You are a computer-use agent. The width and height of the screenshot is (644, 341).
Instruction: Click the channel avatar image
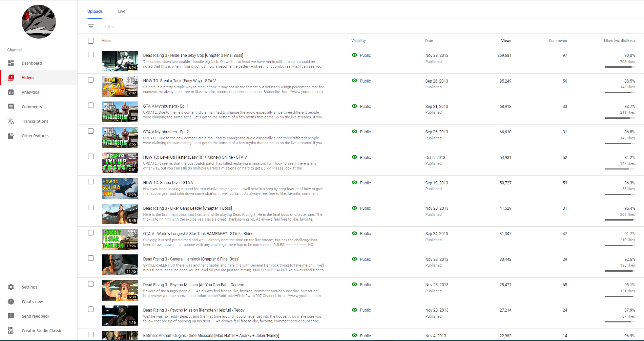coord(39,22)
